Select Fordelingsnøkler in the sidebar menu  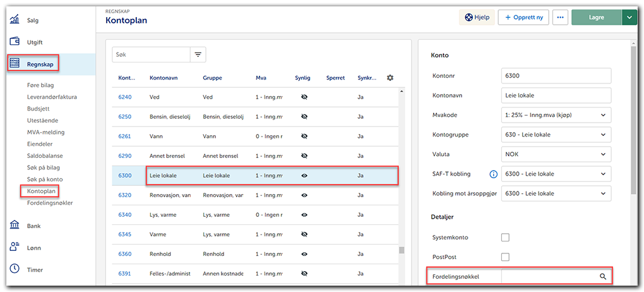(50, 203)
